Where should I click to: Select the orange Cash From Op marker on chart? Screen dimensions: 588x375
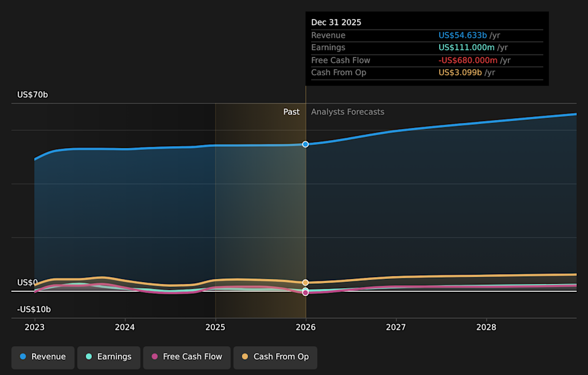click(305, 282)
